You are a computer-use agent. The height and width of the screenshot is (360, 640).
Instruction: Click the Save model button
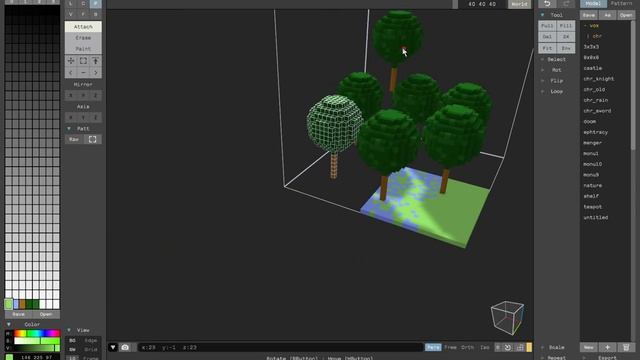(x=589, y=15)
